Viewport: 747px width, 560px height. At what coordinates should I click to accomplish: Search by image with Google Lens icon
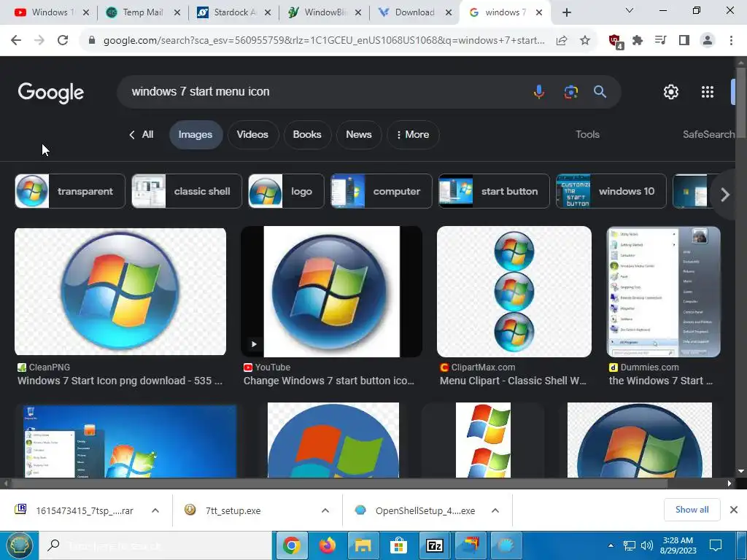click(x=570, y=91)
